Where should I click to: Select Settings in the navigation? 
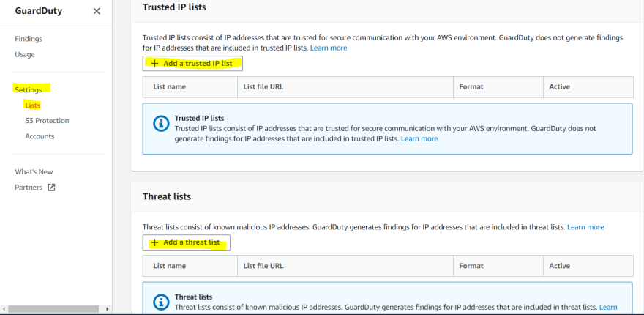point(29,89)
